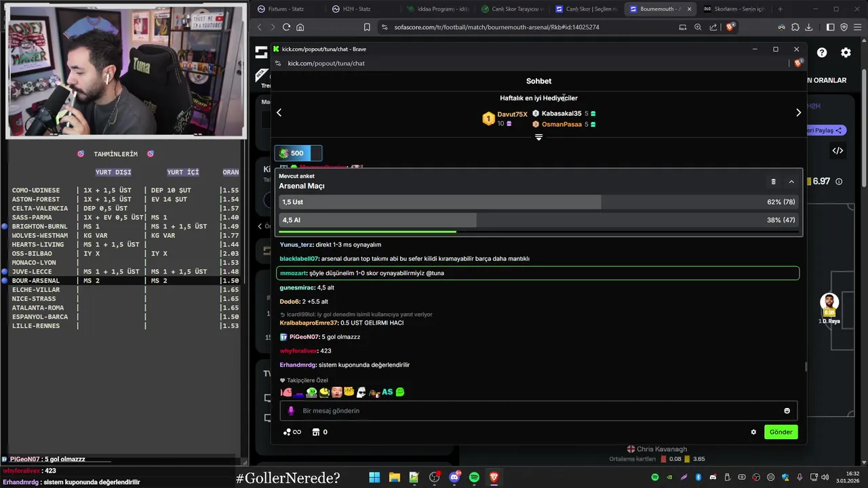Insert the AS text emote
The width and height of the screenshot is (868, 488).
pyautogui.click(x=387, y=392)
